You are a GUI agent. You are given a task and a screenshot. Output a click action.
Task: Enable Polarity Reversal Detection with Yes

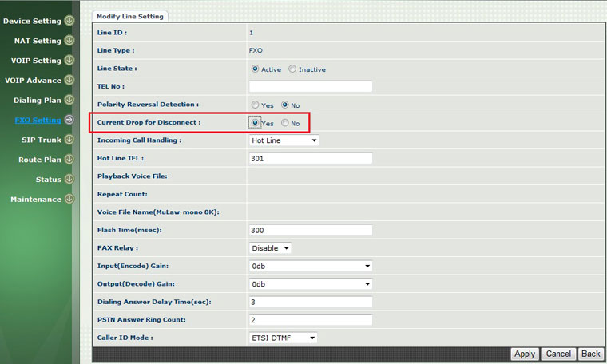(x=255, y=105)
